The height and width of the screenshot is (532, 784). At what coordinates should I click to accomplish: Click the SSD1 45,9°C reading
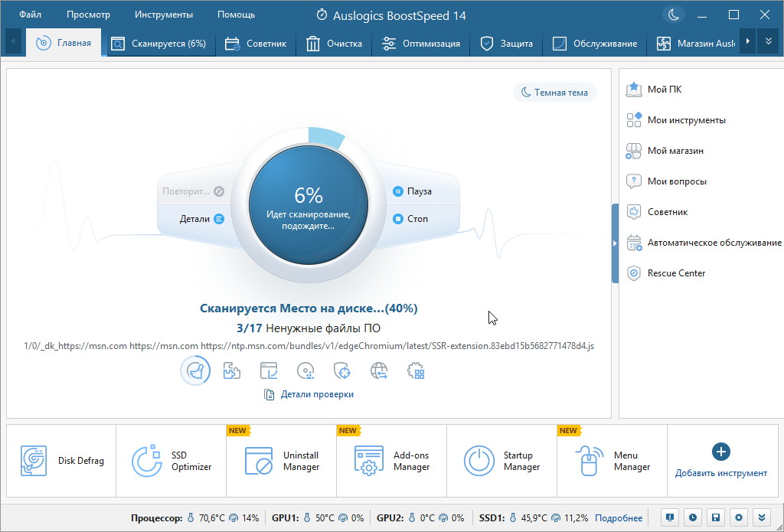[534, 518]
